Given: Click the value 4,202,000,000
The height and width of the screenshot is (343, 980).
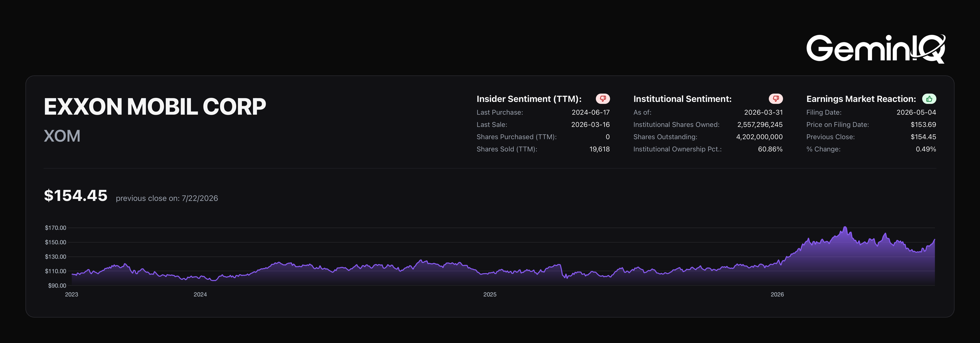Looking at the screenshot, I should click(759, 137).
